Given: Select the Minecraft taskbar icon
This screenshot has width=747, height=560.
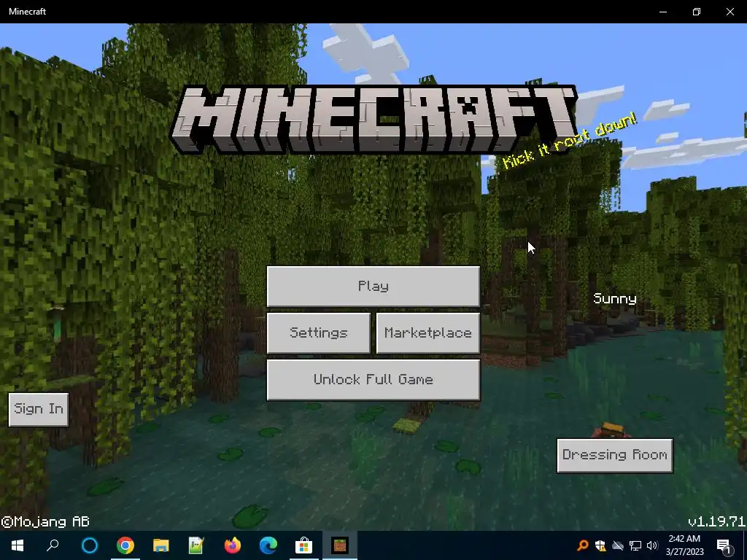Looking at the screenshot, I should 340,545.
